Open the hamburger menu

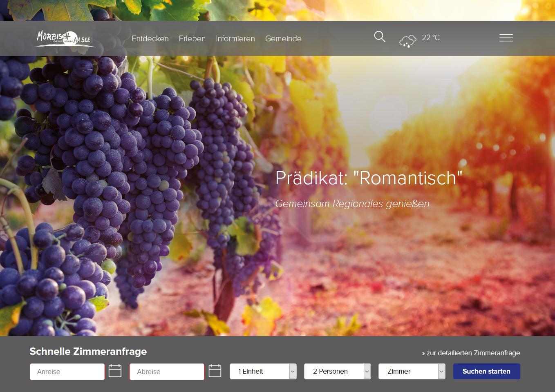[x=506, y=38]
